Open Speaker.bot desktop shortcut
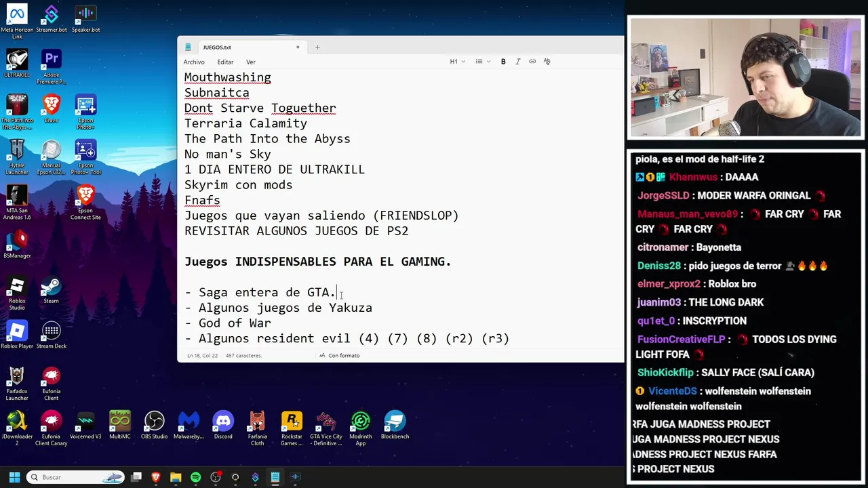Screen dimensions: 868x488 pos(85,19)
